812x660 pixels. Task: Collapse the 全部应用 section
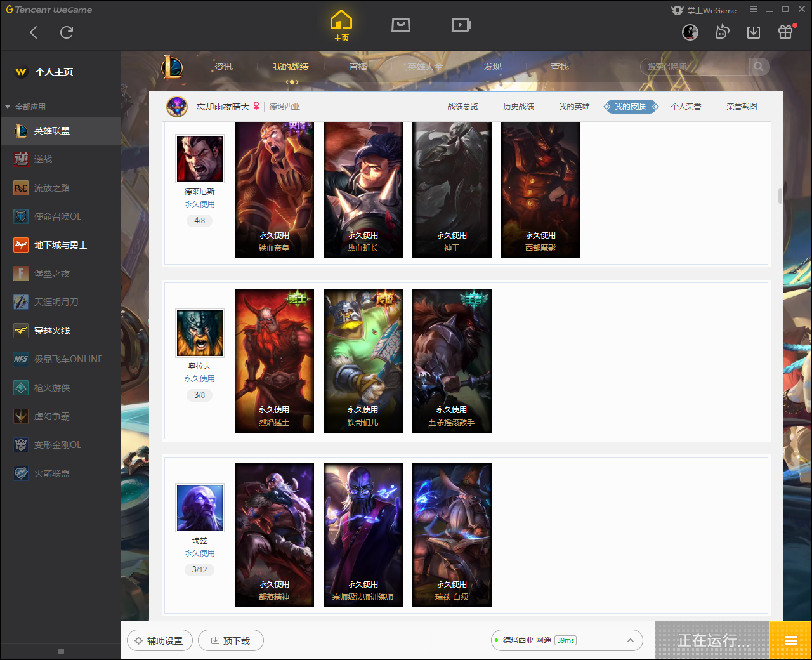point(25,107)
